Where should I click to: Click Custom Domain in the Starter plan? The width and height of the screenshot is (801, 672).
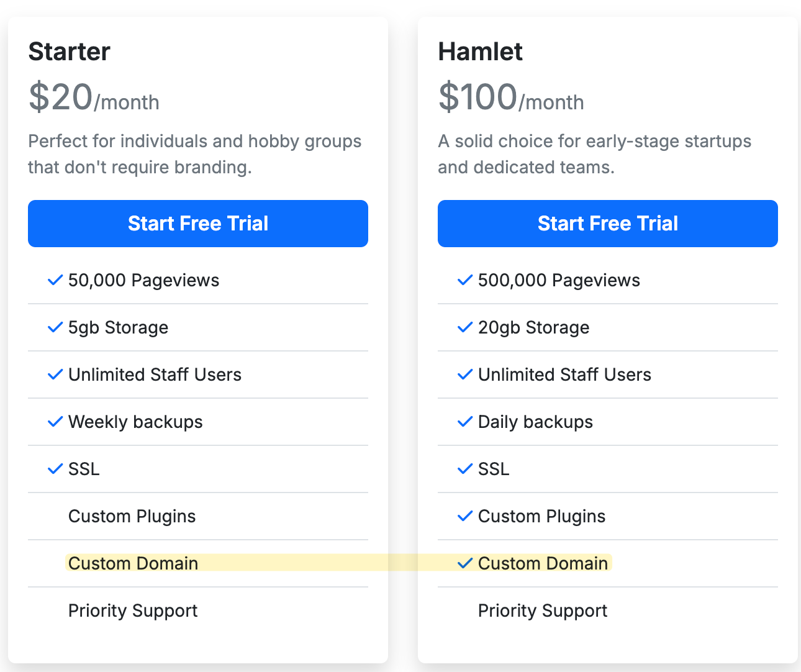[x=133, y=563]
